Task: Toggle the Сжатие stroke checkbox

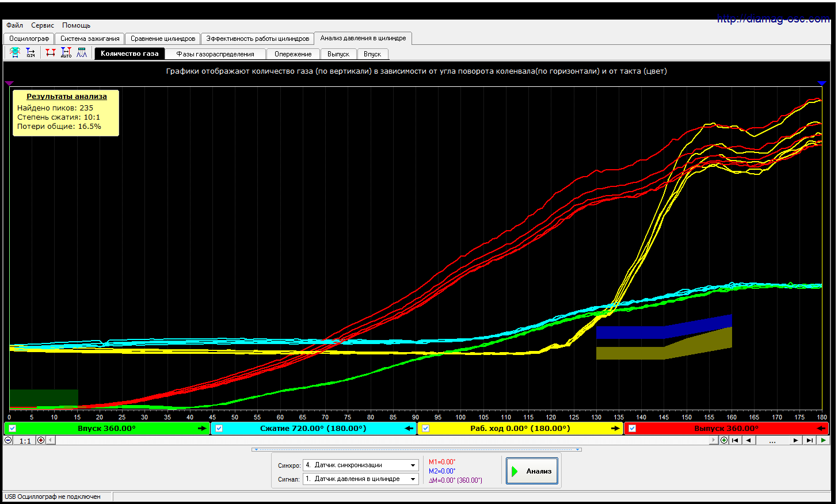Action: coord(219,429)
